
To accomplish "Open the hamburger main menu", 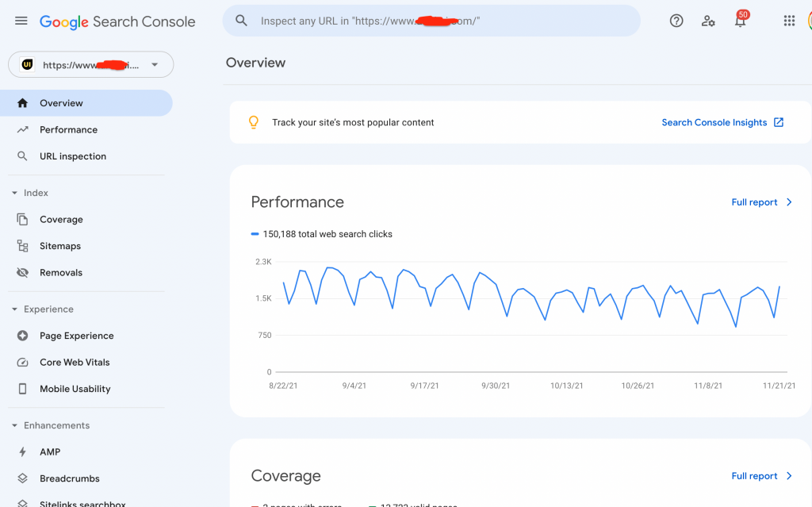I will pyautogui.click(x=21, y=21).
